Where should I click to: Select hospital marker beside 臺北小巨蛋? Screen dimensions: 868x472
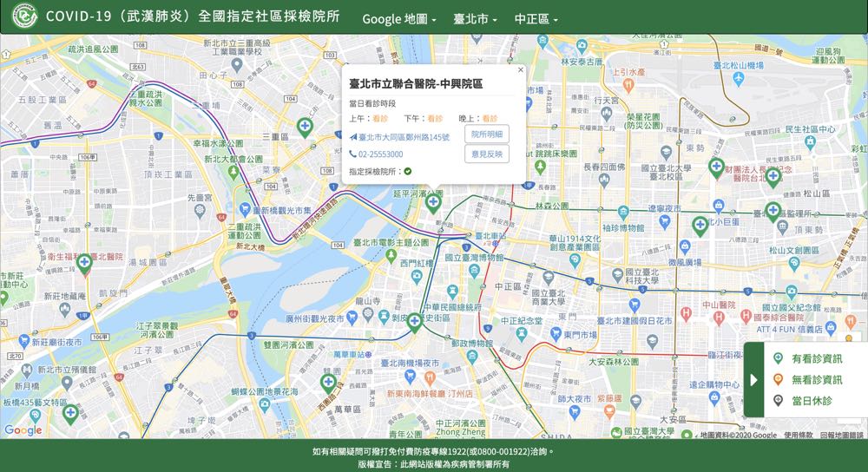coord(700,226)
